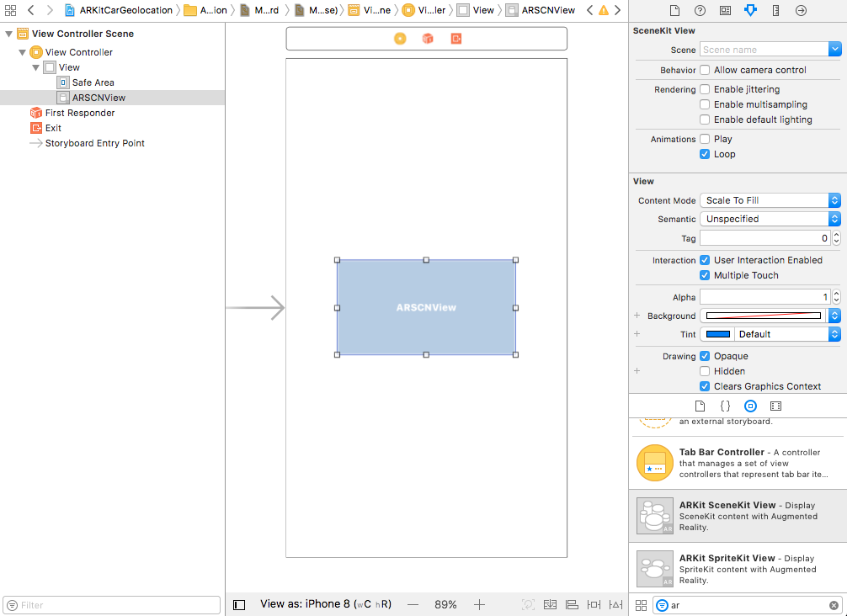The image size is (847, 616).
Task: Open the Connections inspector arrow icon
Action: pyautogui.click(x=801, y=11)
